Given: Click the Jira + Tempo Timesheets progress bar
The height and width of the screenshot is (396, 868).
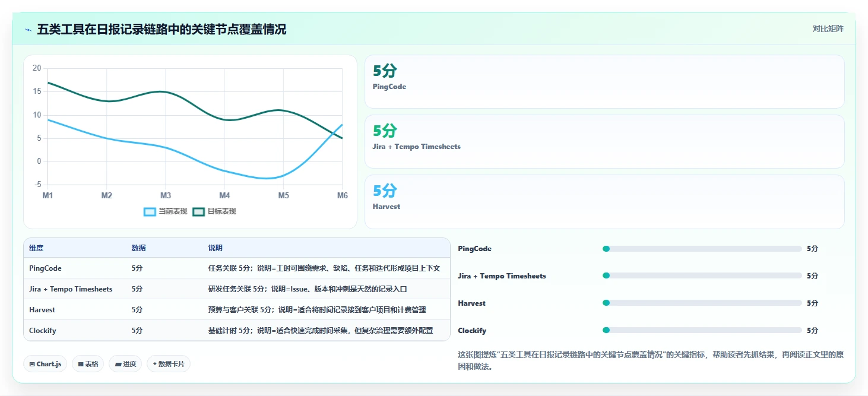Looking at the screenshot, I should [702, 276].
